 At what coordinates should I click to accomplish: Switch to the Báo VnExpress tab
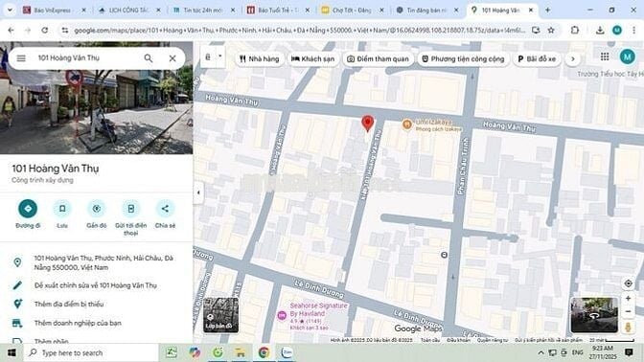53,11
